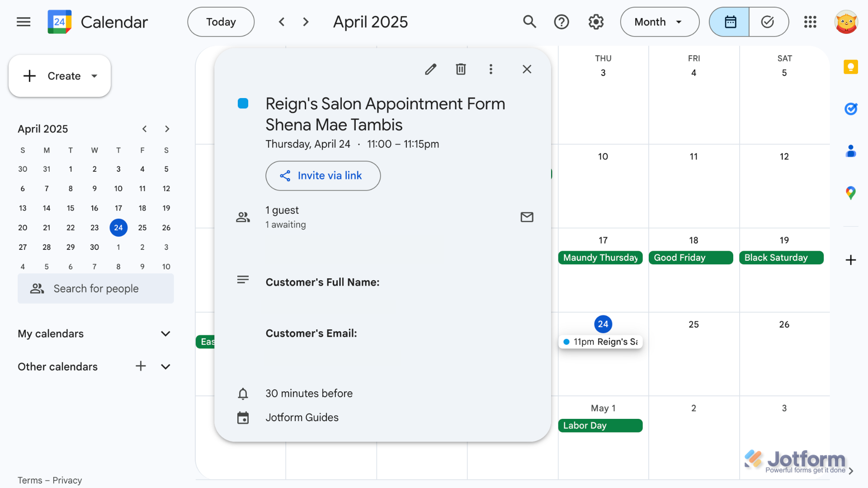868x488 pixels.
Task: Click the event's blue color square
Action: [243, 103]
